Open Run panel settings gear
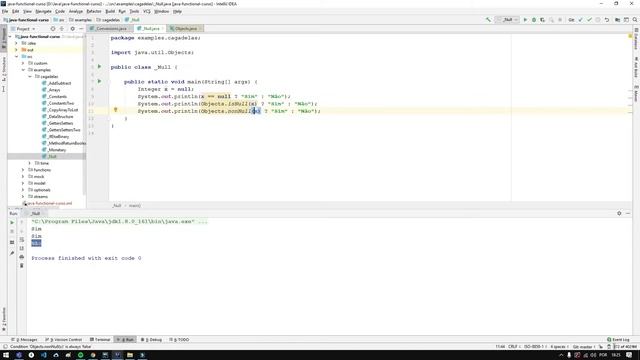The height and width of the screenshot is (360, 640). pos(619,213)
